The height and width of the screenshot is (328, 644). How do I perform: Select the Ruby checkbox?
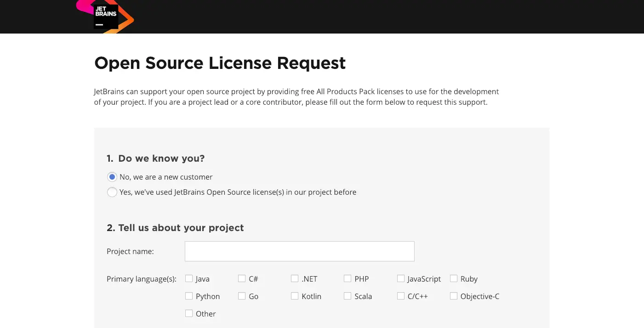[x=454, y=278]
